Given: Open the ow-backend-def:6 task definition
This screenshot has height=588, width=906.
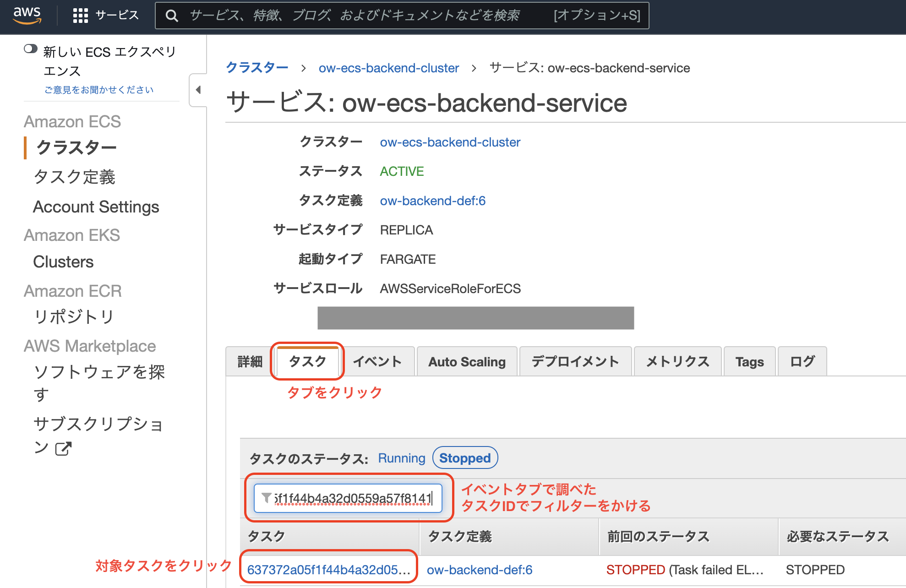Looking at the screenshot, I should 433,201.
